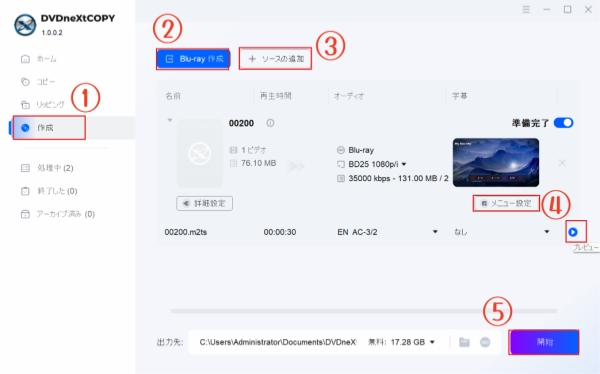
Task: Click the Blu-ray 作成 mode button
Action: [x=193, y=59]
